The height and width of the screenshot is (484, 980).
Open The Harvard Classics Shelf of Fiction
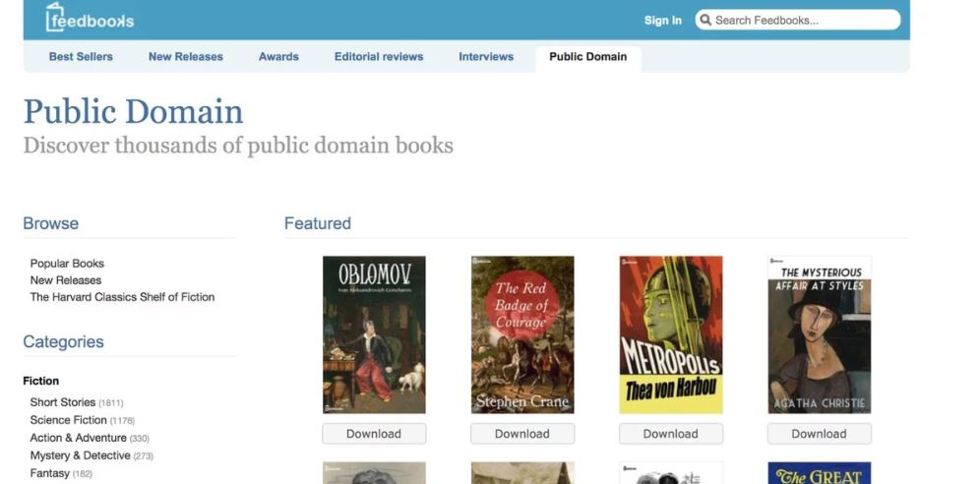pyautogui.click(x=122, y=297)
